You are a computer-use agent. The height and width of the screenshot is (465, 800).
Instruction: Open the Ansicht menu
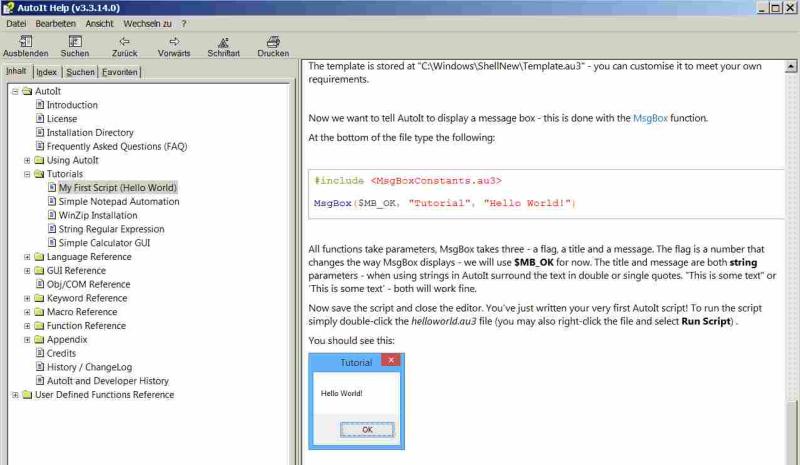coord(99,23)
